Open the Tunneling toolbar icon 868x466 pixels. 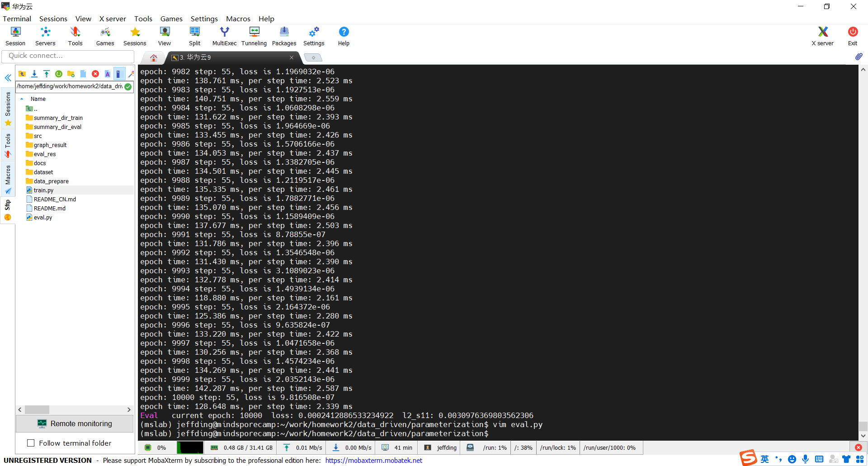coord(254,36)
